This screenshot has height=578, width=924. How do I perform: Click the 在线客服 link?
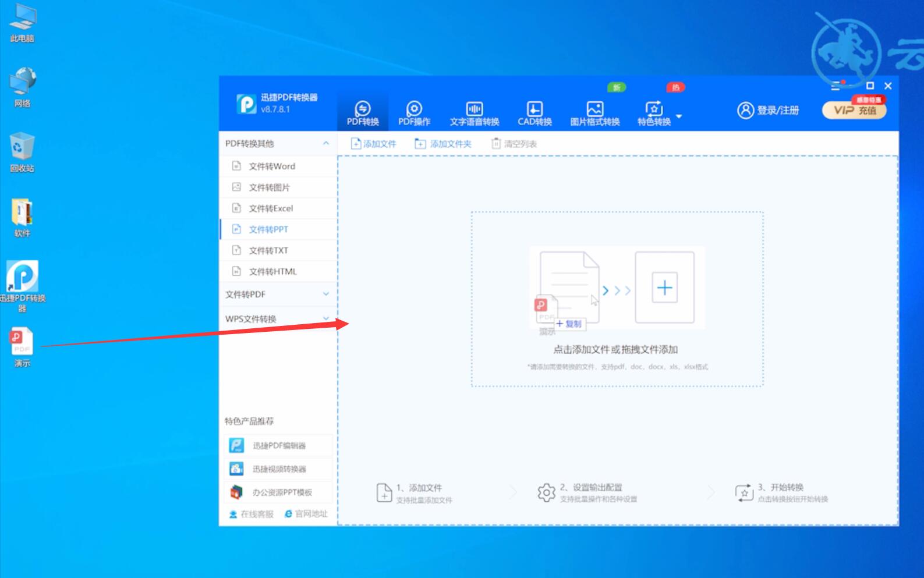point(251,514)
